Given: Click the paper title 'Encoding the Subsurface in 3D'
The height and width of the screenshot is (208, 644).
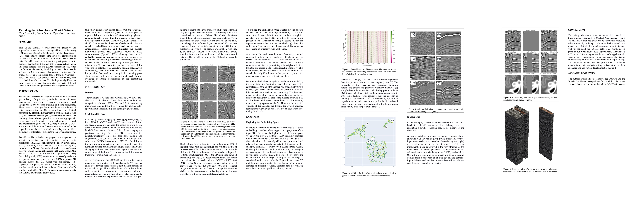Looking at the screenshot, I should tap(46, 30).
